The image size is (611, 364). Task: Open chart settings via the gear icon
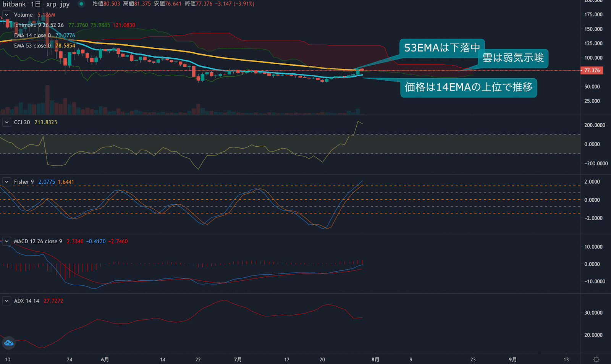(596, 359)
